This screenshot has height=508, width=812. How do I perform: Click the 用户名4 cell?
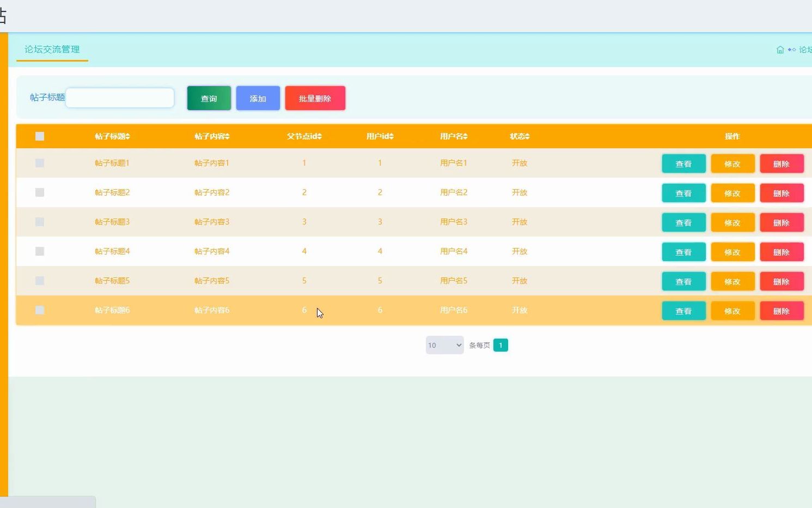[454, 251]
